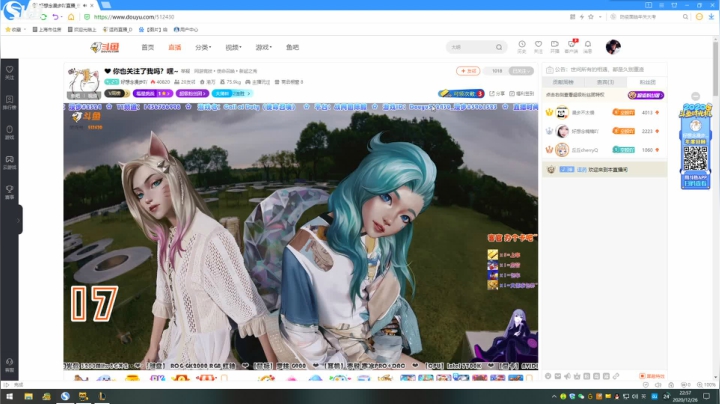Open watch history clock icon

(522, 46)
